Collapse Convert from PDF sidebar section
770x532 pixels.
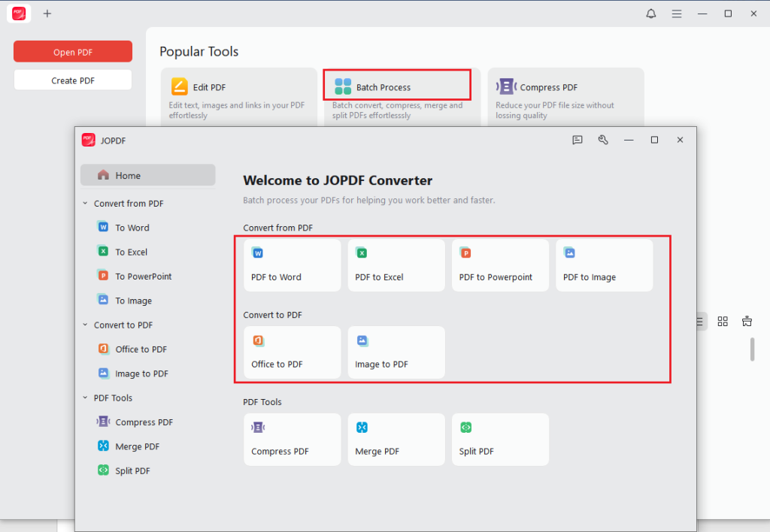pos(85,203)
